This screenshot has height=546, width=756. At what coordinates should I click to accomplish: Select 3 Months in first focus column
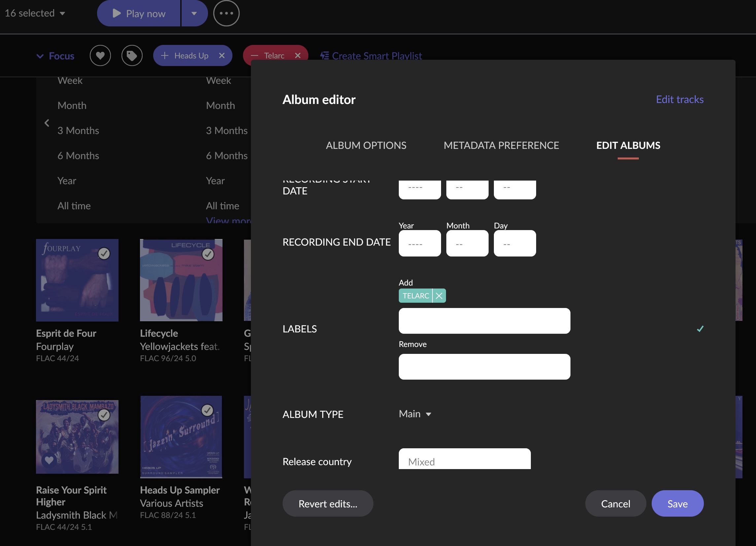tap(78, 131)
